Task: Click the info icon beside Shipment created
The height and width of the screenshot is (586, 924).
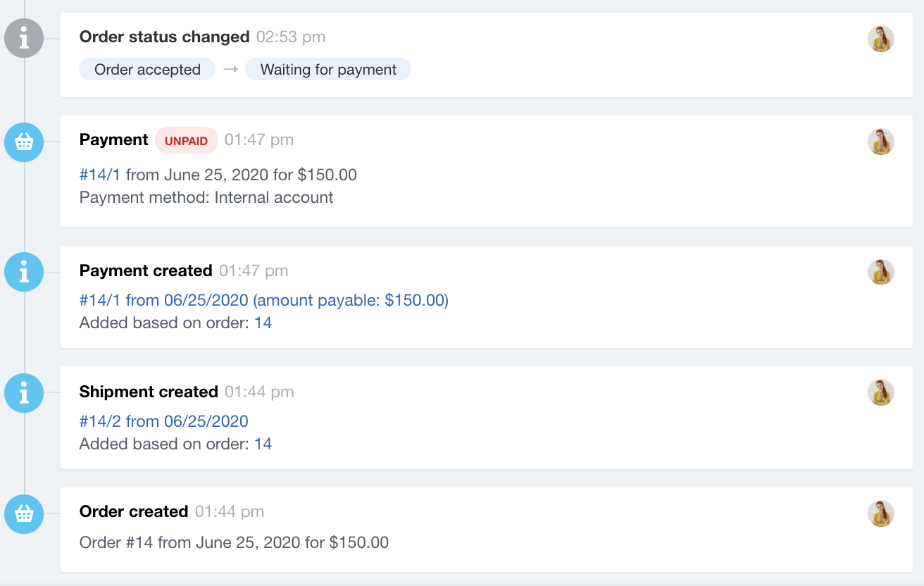Action: tap(24, 393)
